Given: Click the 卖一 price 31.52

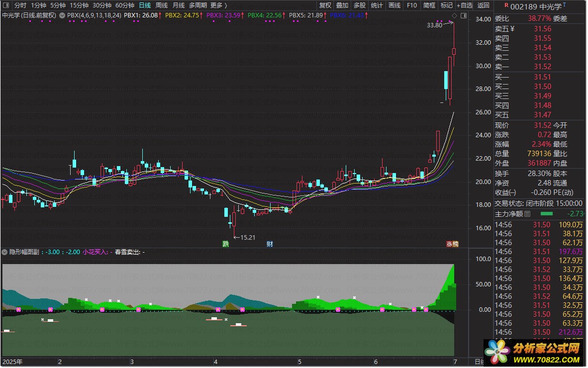Looking at the screenshot, I should [x=543, y=67].
